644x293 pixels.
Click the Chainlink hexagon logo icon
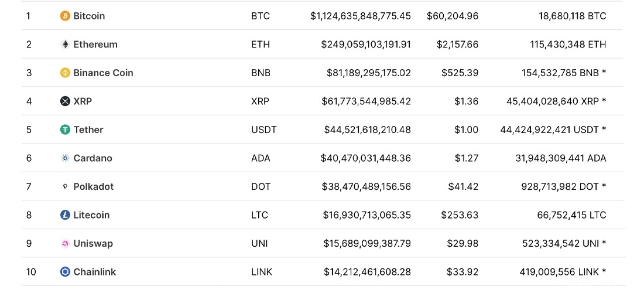(66, 272)
